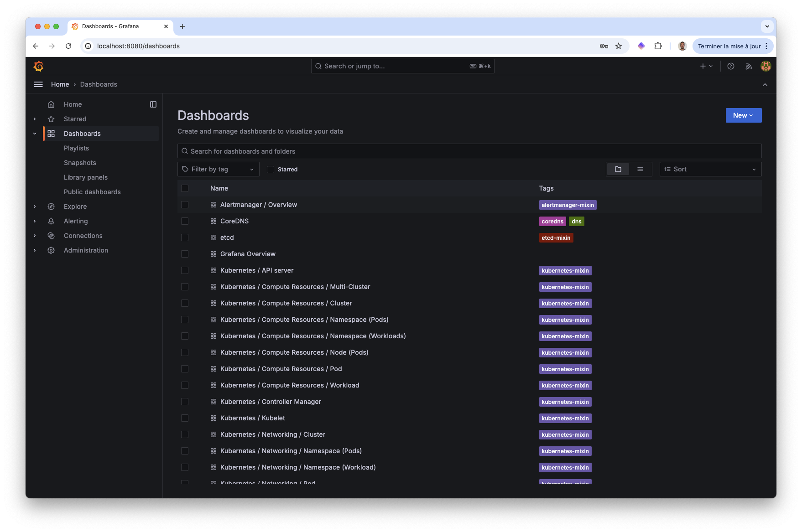802x532 pixels.
Task: Click the dashboards search input field
Action: click(x=469, y=151)
